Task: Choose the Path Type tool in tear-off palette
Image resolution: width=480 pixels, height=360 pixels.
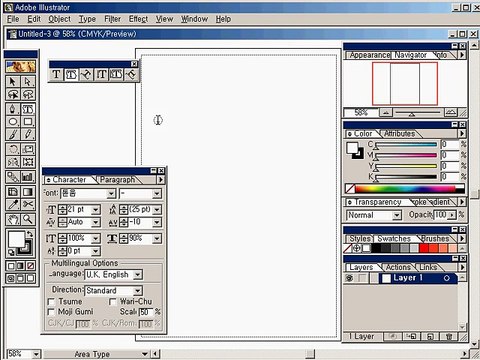Action: [x=86, y=74]
